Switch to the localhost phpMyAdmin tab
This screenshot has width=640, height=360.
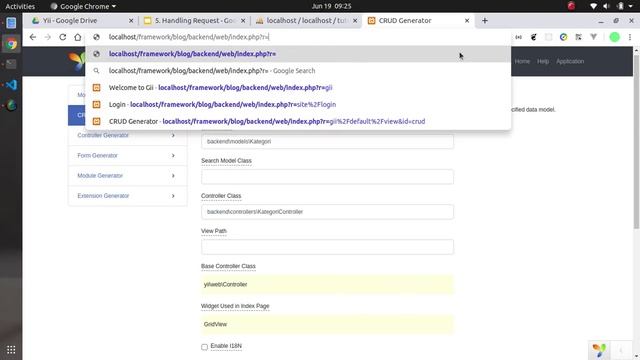(x=306, y=20)
